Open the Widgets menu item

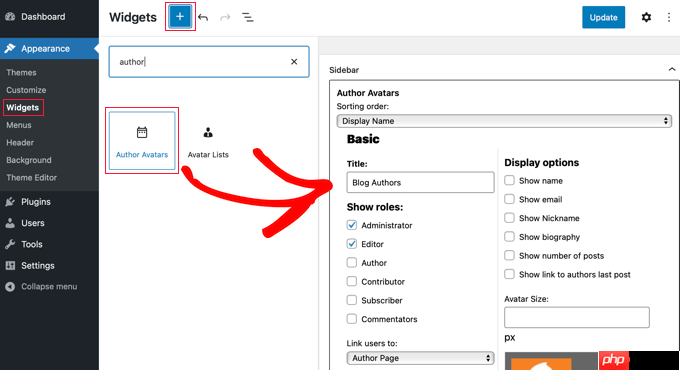coord(23,108)
